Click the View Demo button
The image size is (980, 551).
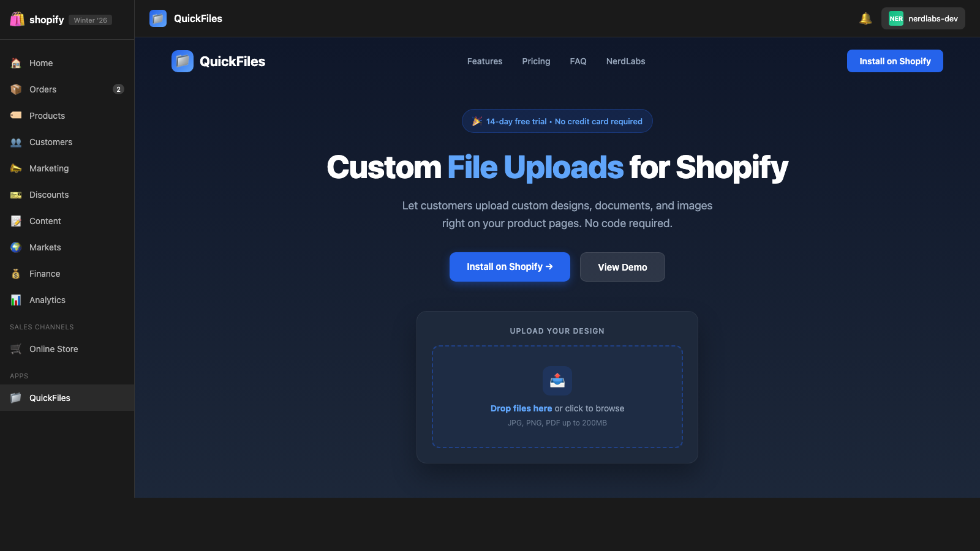(622, 267)
